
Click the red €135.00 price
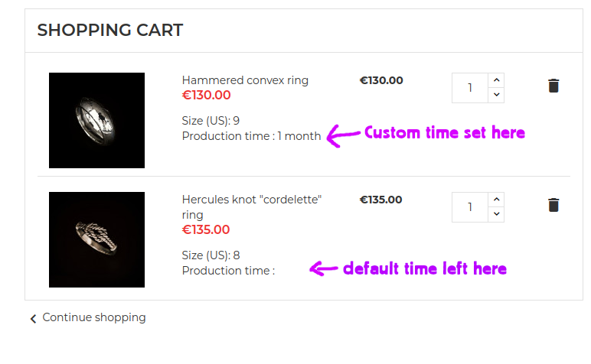pos(206,229)
